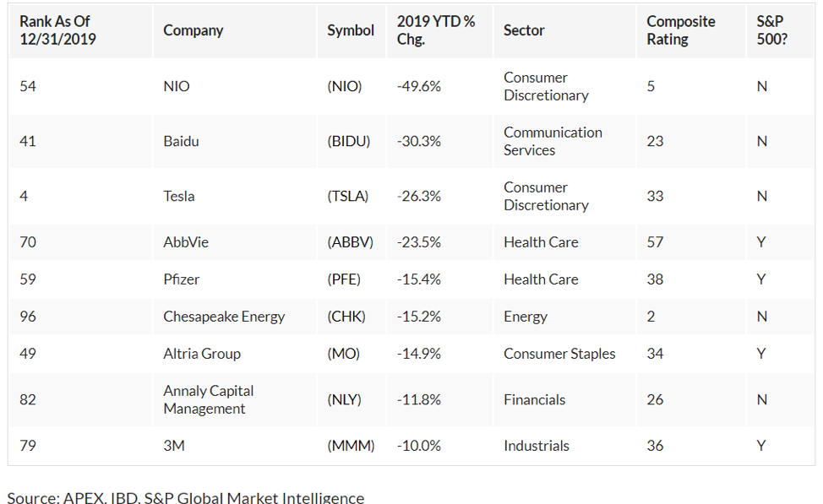Image resolution: width=823 pixels, height=504 pixels.
Task: Select the (ABBV) ticker symbol
Action: tap(350, 242)
